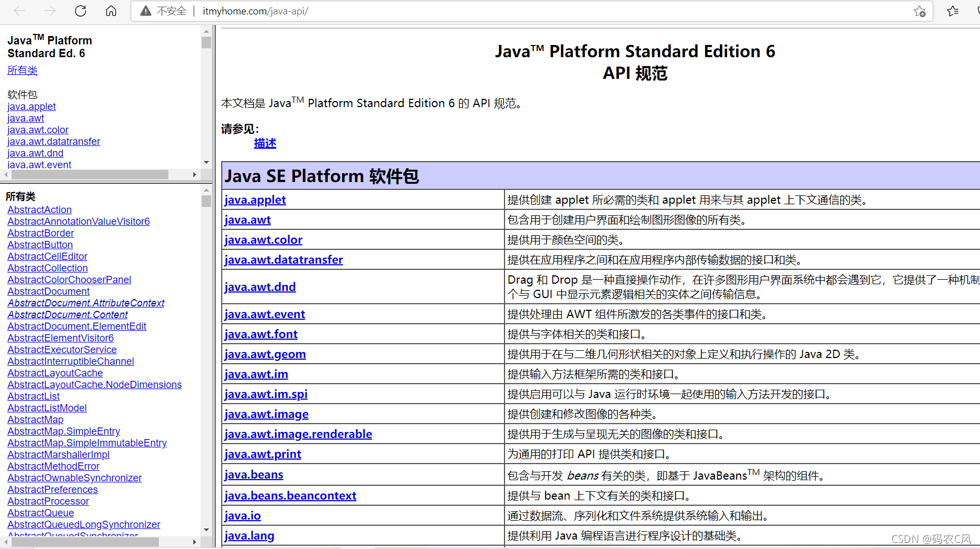Open java.awt.color in the left package list
The image size is (980, 549).
[38, 130]
